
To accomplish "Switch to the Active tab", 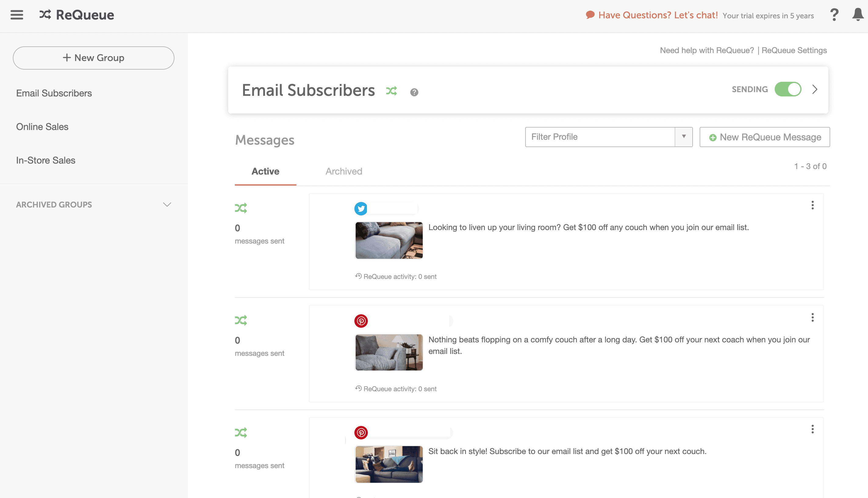I will click(x=265, y=171).
